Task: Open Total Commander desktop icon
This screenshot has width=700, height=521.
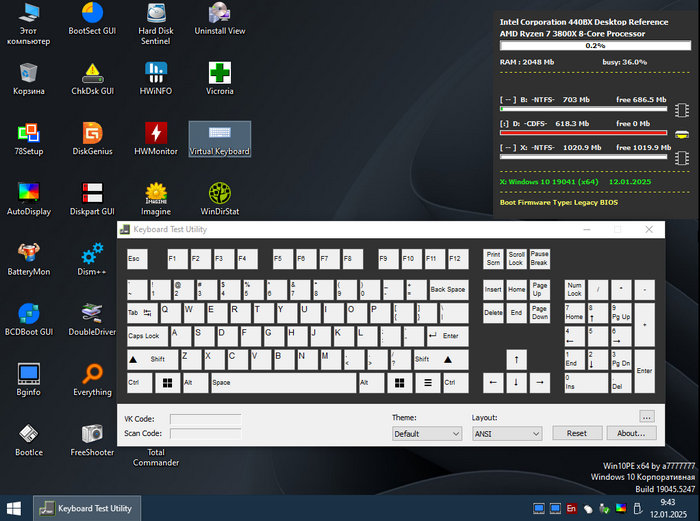Action: pos(156,458)
